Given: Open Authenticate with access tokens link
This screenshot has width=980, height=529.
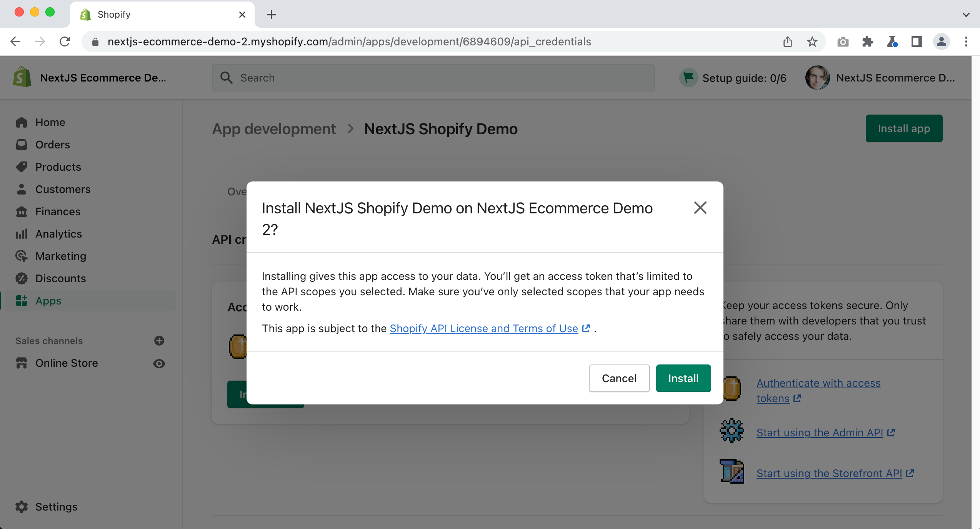Looking at the screenshot, I should point(818,391).
